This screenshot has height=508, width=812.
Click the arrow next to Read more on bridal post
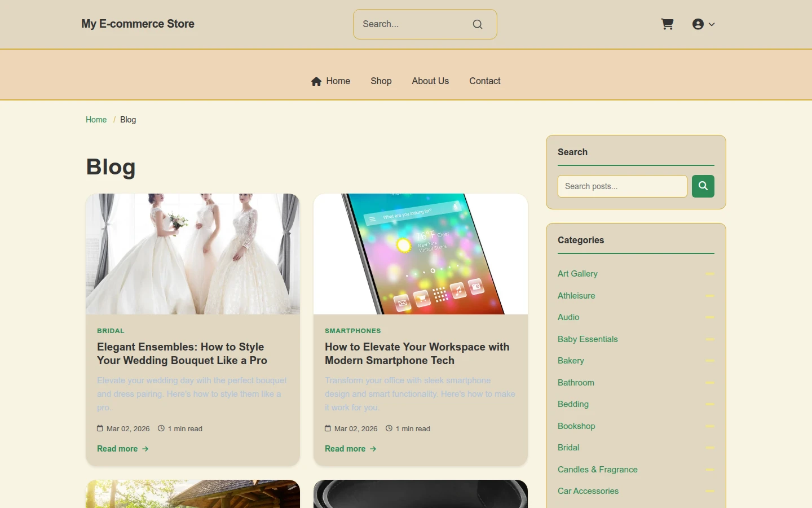pyautogui.click(x=145, y=449)
